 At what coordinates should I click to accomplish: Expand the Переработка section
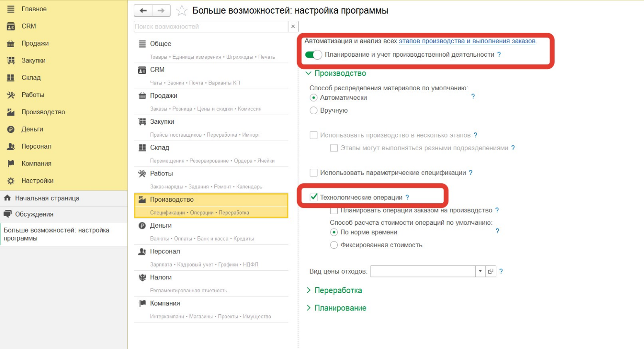click(338, 290)
